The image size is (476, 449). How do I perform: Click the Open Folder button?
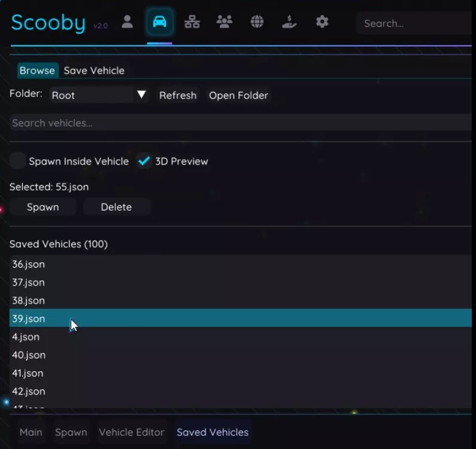coord(239,95)
